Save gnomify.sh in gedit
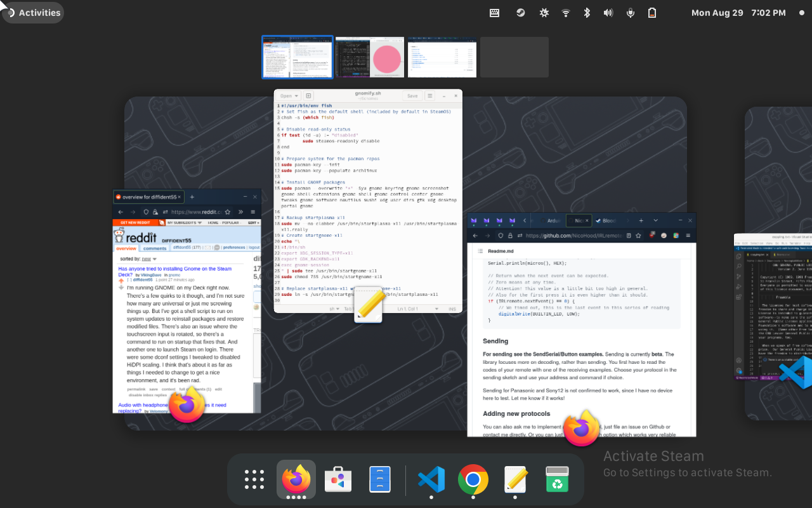This screenshot has width=812, height=508. pyautogui.click(x=412, y=96)
